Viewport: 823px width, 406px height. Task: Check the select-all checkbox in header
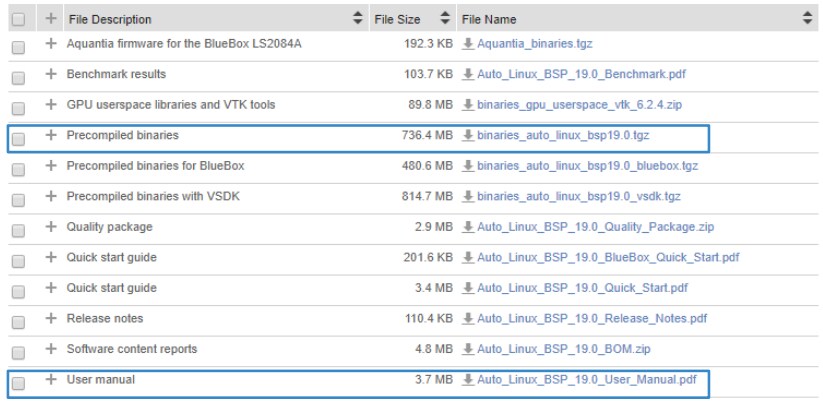click(15, 19)
